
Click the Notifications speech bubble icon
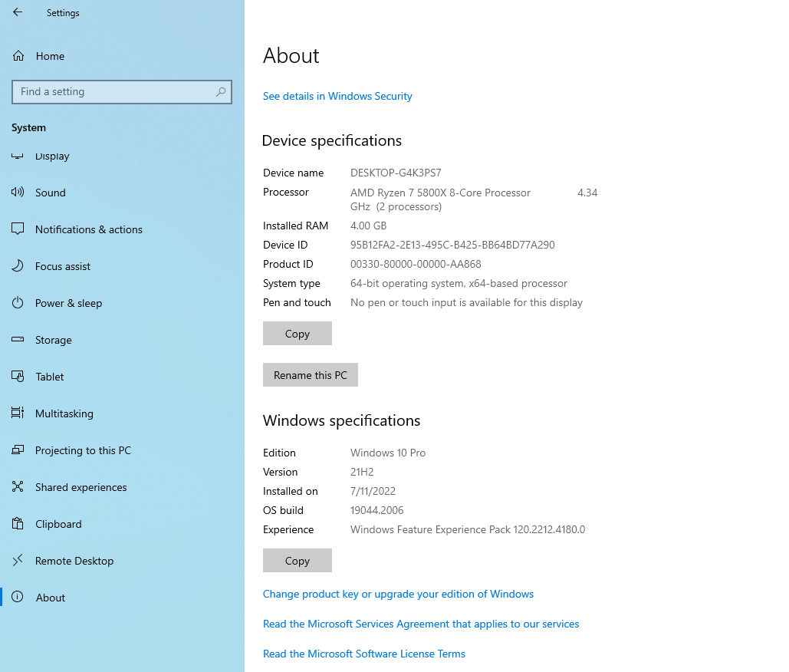click(x=18, y=229)
